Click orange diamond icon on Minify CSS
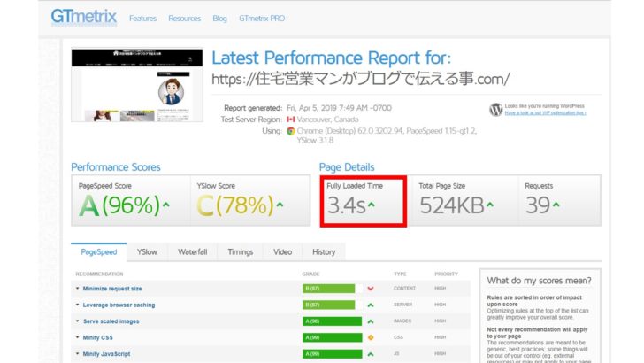Image resolution: width=644 pixels, height=363 pixels. 371,337
